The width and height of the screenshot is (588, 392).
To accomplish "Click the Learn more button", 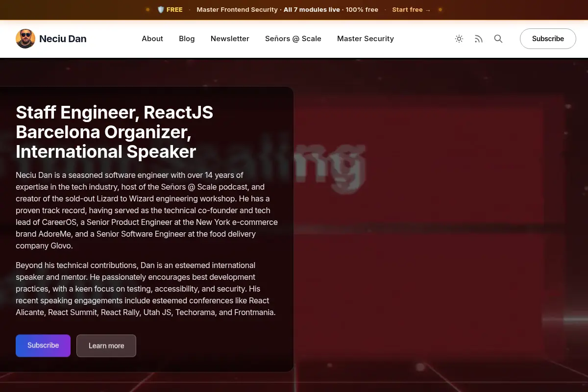I will pos(106,345).
